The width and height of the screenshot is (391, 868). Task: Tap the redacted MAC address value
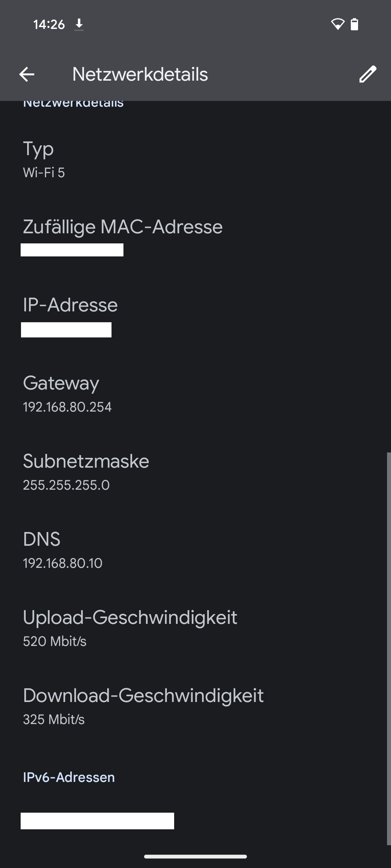72,250
